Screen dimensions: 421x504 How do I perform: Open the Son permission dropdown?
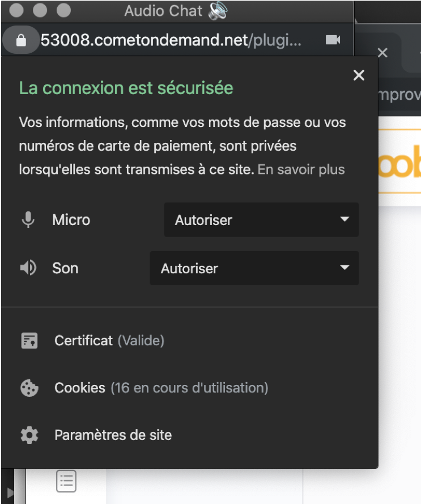pos(254,268)
